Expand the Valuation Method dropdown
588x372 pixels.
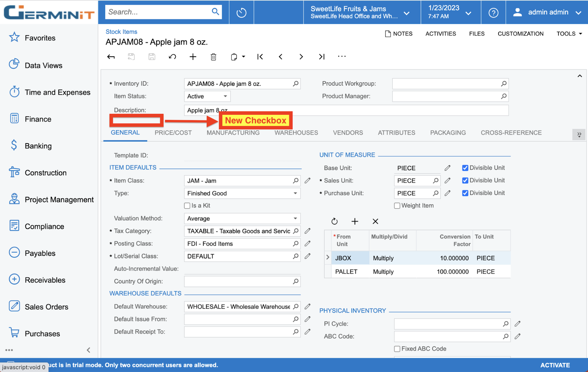pos(295,218)
